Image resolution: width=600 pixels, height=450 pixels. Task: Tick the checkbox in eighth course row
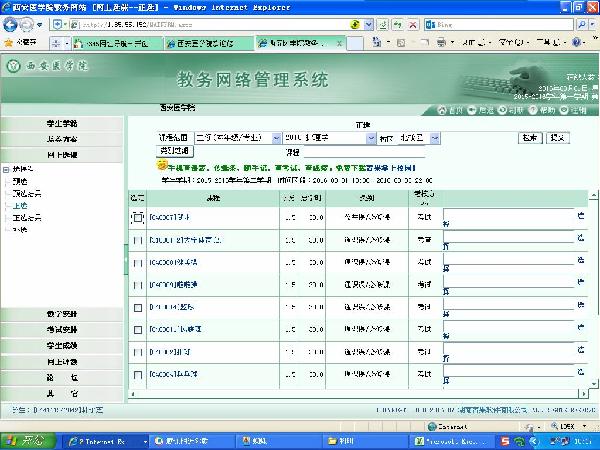[x=138, y=375]
